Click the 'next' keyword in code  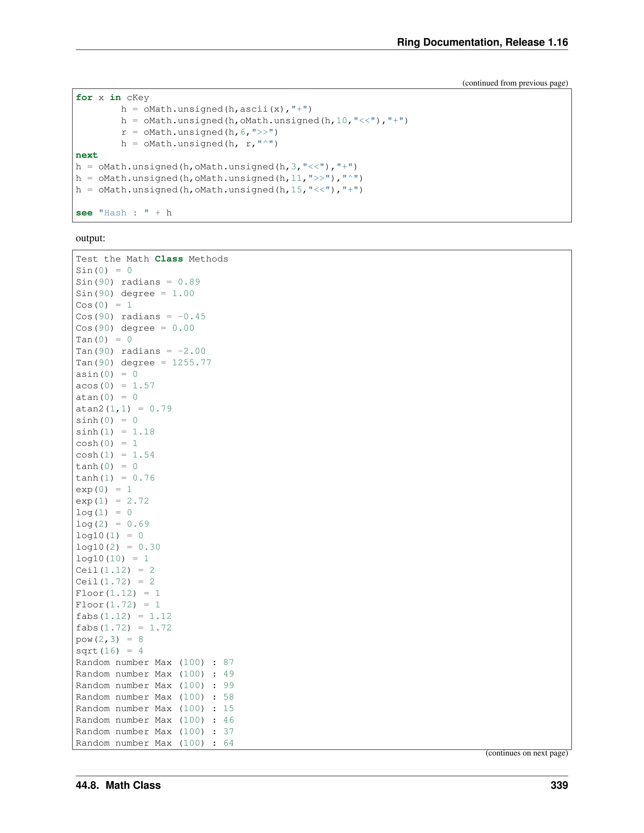point(86,155)
